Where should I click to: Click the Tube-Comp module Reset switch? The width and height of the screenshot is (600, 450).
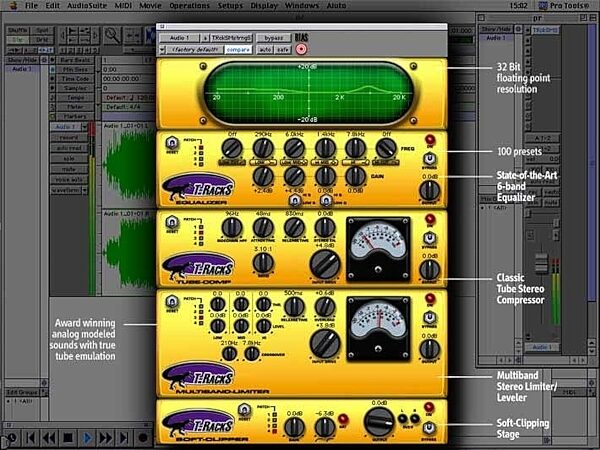(x=172, y=222)
